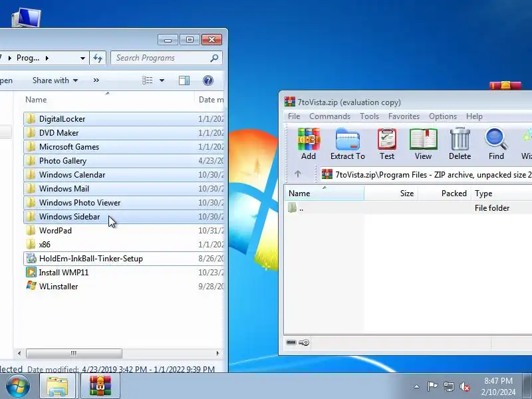Open the WinRAR File menu
The height and width of the screenshot is (399, 532).
coord(294,116)
